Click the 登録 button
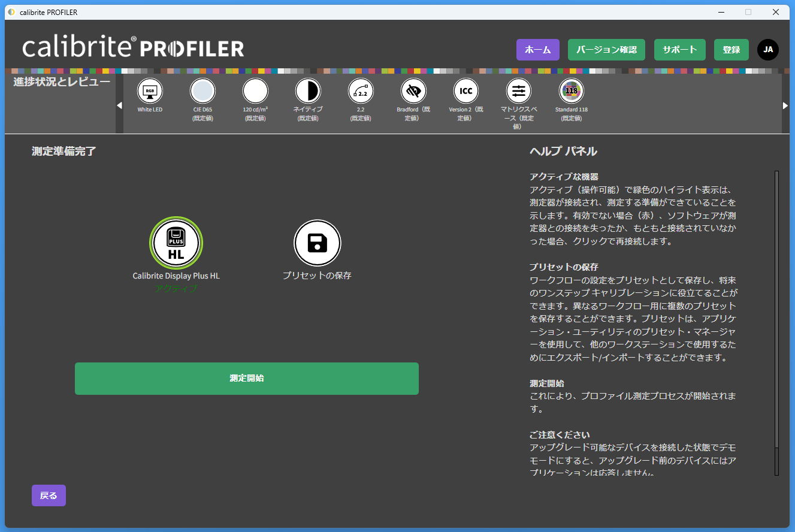Screen dimensions: 795x532 tap(731, 50)
